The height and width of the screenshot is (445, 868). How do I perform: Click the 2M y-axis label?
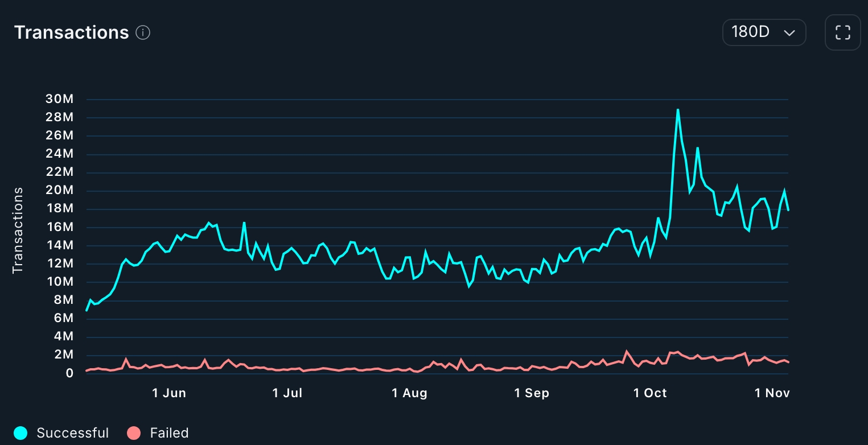63,355
